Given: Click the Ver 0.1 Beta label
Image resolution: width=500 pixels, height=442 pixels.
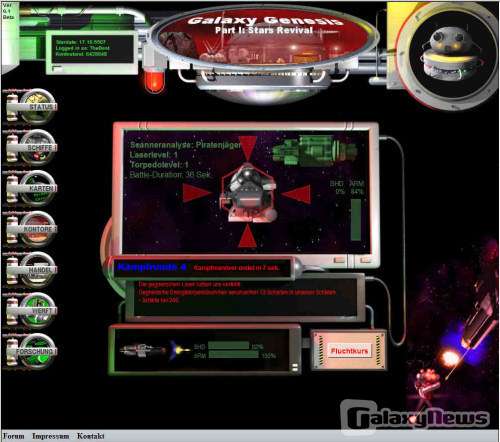Looking at the screenshot, I should coord(7,11).
